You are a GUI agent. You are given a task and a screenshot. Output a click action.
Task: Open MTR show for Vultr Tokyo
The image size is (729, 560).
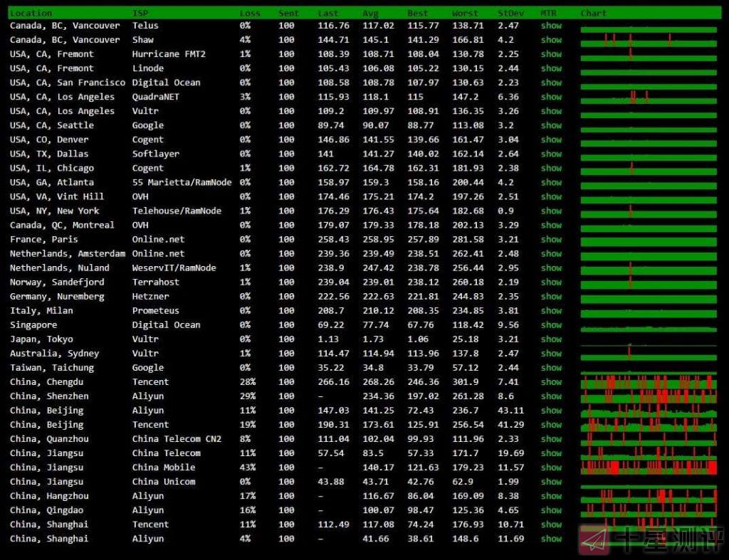[x=551, y=339]
